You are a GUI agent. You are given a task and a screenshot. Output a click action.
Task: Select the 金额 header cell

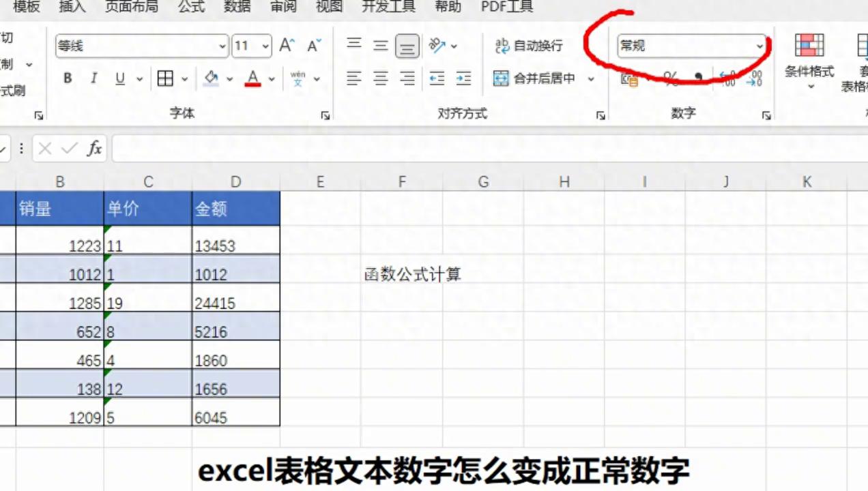[x=236, y=209]
